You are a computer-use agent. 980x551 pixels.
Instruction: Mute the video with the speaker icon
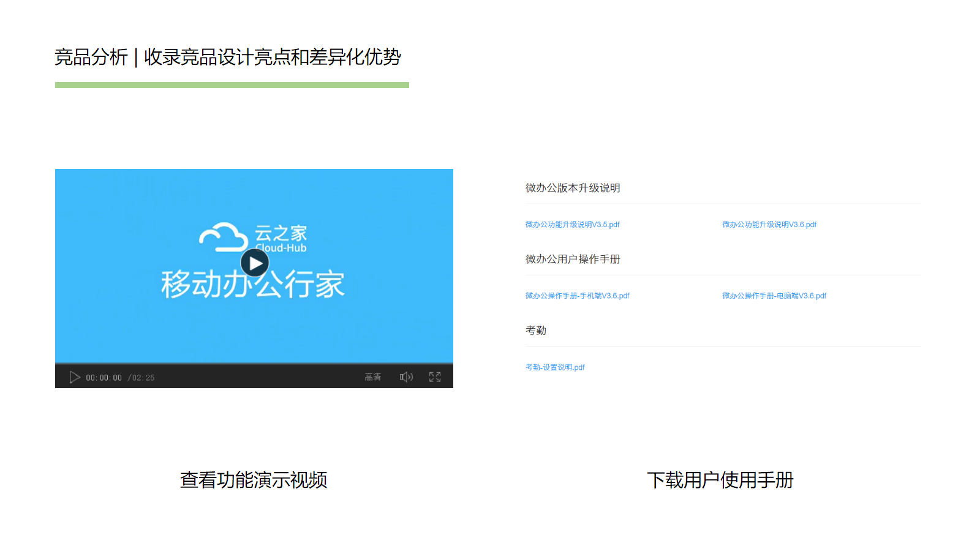point(406,377)
